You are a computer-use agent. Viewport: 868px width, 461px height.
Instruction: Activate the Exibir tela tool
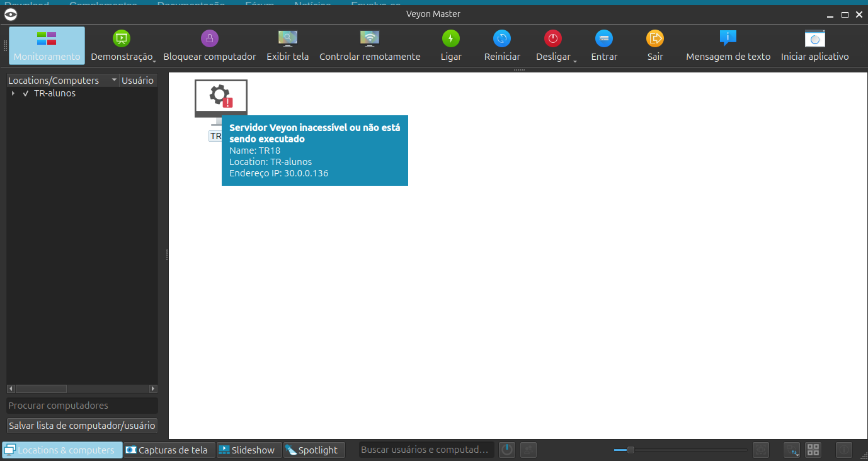coord(287,45)
